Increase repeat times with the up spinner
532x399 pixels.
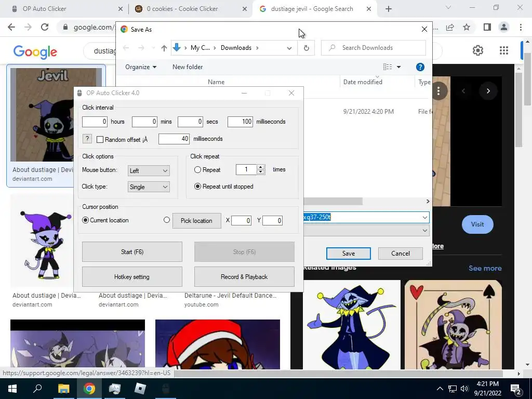(x=261, y=167)
